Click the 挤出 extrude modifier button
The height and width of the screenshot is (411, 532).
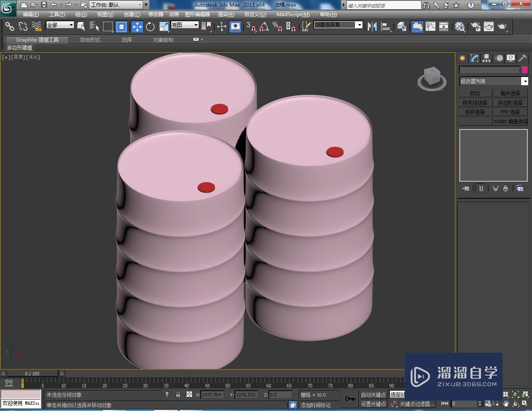click(475, 93)
